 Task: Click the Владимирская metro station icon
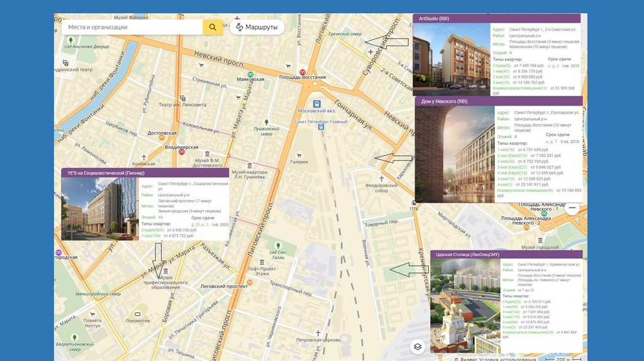pyautogui.click(x=181, y=152)
